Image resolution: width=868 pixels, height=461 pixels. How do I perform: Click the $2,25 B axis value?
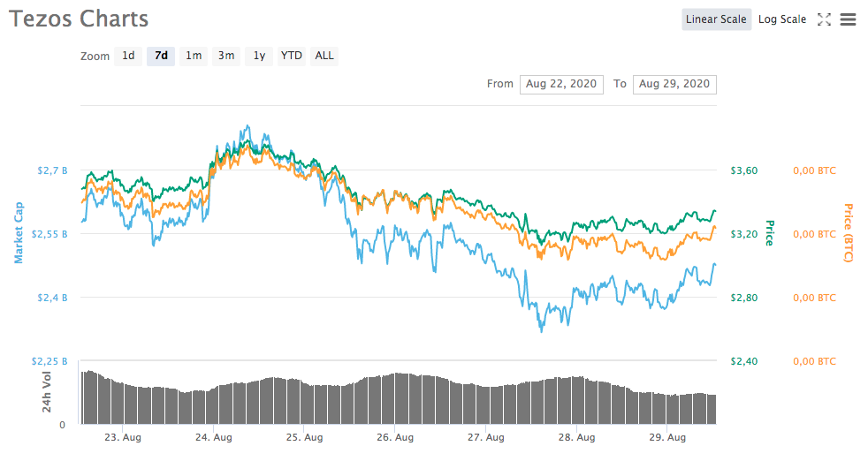coord(49,361)
